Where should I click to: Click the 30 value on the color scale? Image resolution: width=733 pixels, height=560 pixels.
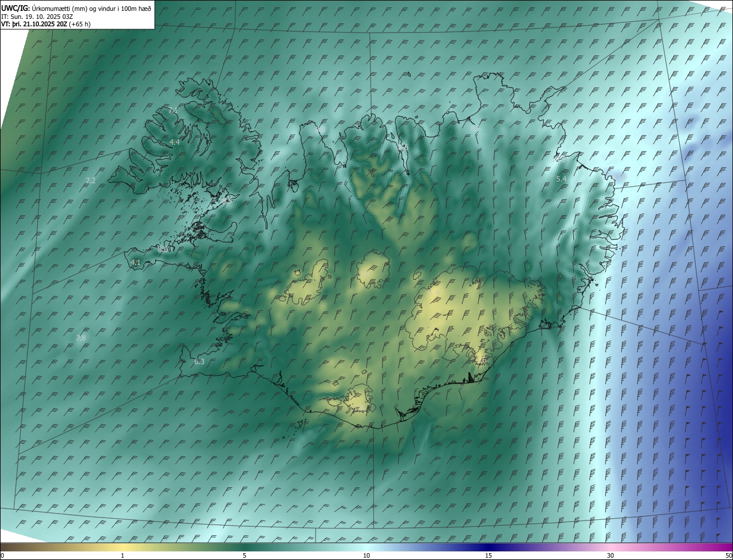(610, 555)
